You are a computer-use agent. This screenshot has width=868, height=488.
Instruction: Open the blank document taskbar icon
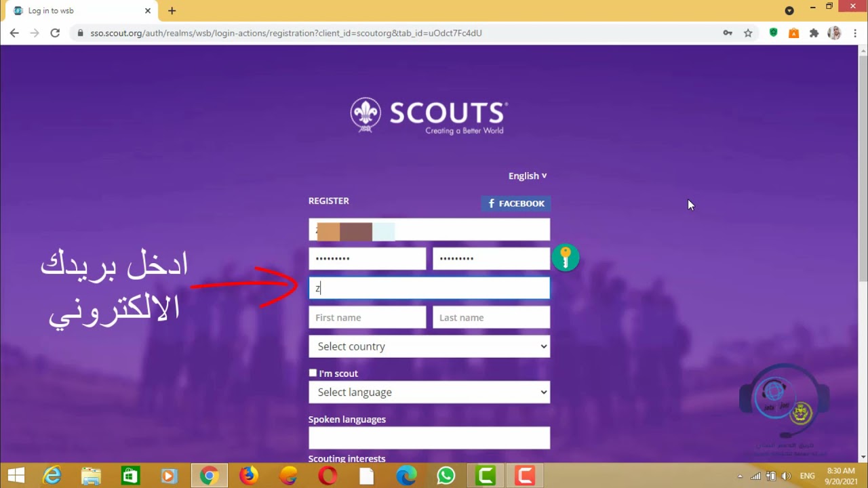point(367,476)
